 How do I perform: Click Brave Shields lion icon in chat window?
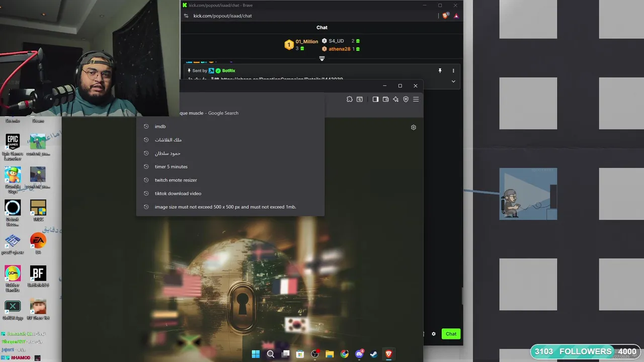pyautogui.click(x=445, y=16)
